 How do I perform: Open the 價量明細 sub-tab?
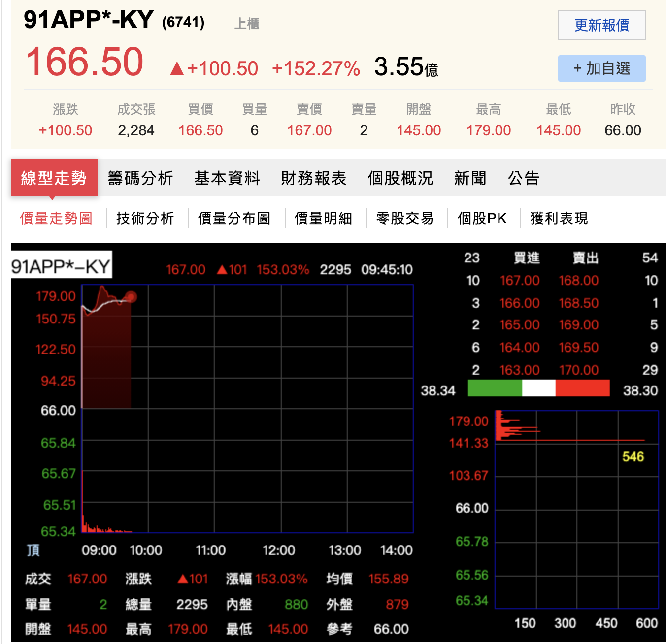point(324,218)
